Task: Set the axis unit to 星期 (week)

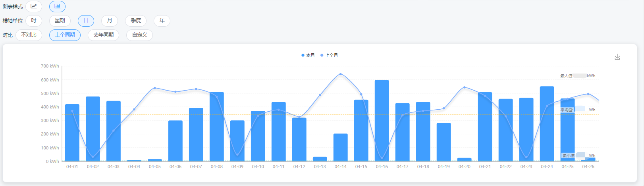Action: click(60, 21)
